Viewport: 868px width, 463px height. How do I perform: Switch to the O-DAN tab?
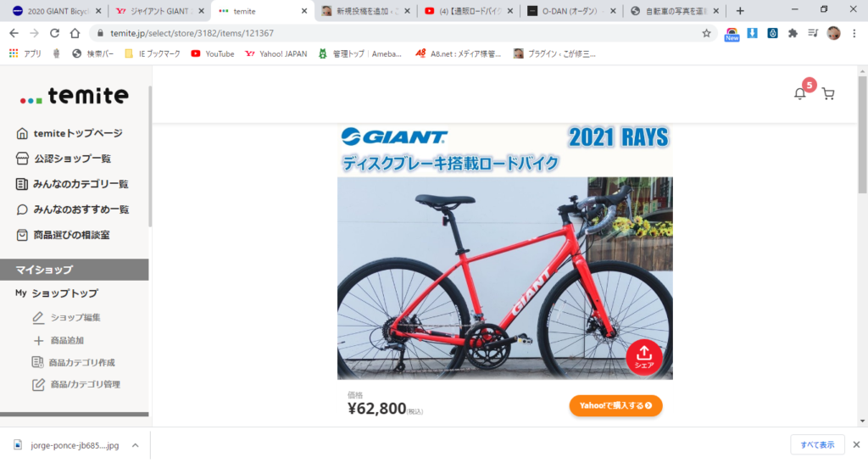571,11
